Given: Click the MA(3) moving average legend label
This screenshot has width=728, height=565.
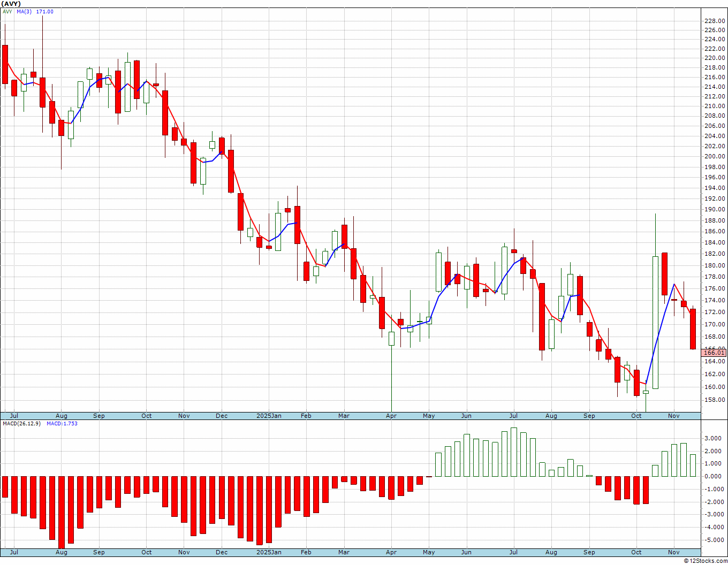Looking at the screenshot, I should coord(24,12).
